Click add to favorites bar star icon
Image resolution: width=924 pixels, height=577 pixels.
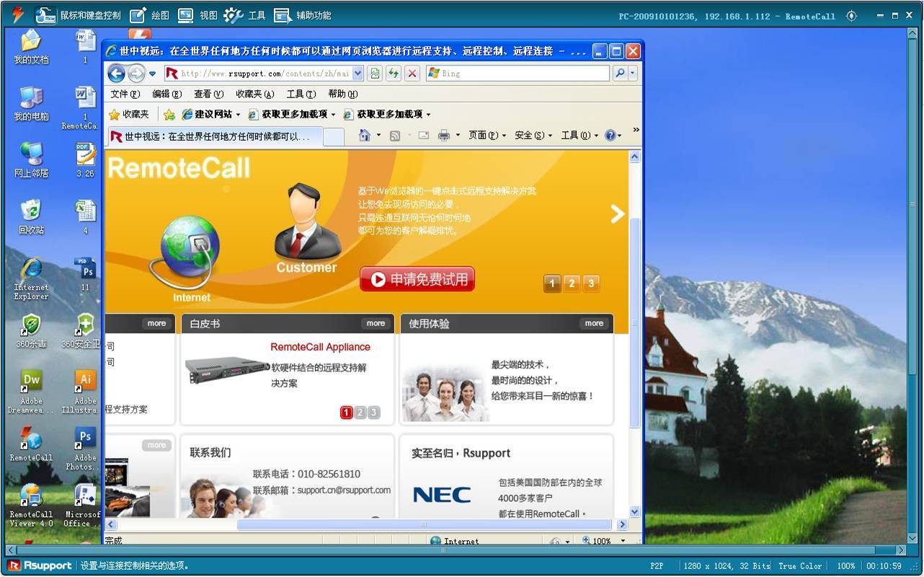pyautogui.click(x=169, y=115)
